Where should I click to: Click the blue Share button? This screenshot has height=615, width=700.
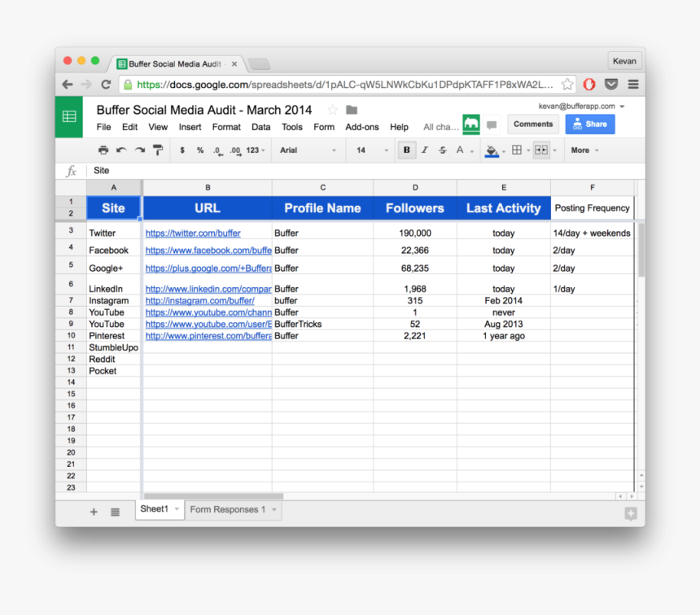(x=590, y=124)
